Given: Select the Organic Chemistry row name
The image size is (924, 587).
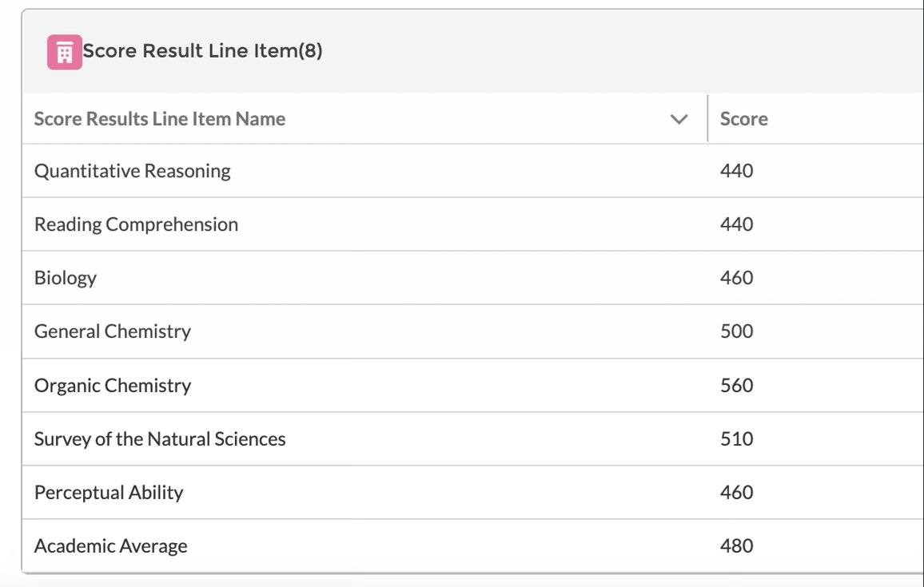Looking at the screenshot, I should click(113, 386).
